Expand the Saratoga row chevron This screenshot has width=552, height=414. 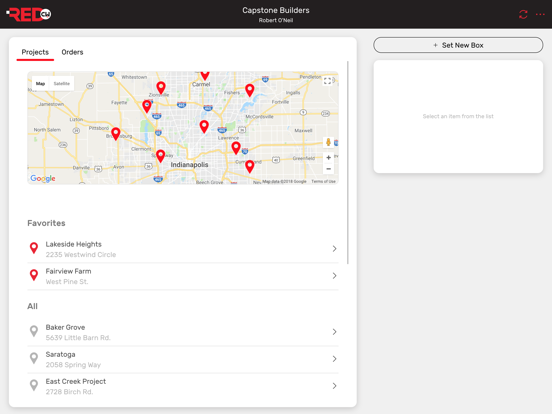[x=334, y=359]
